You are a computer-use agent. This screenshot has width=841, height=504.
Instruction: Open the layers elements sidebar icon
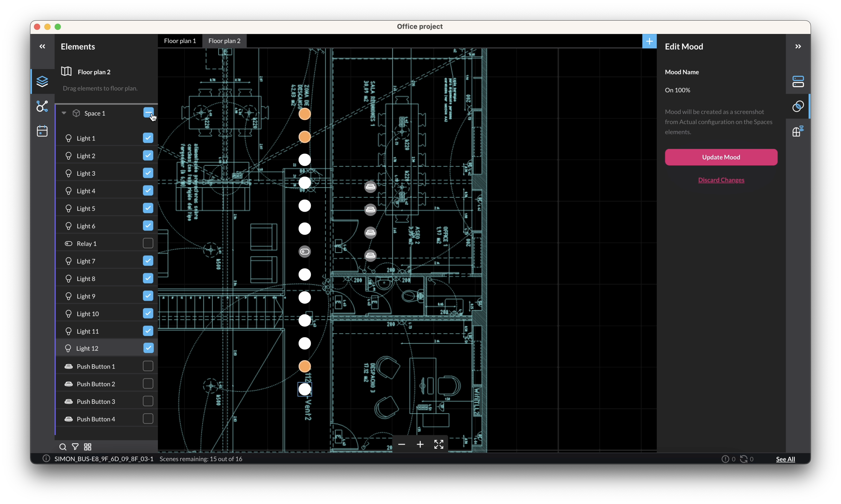point(42,81)
